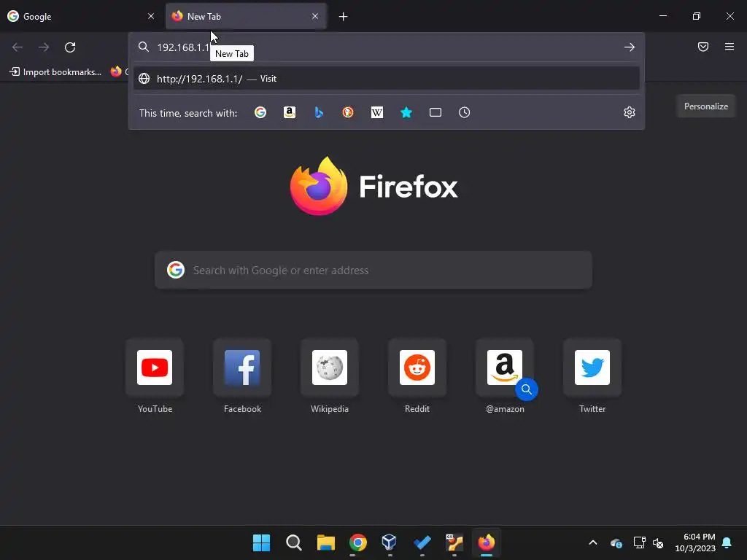Click the Search with Google field

[373, 270]
